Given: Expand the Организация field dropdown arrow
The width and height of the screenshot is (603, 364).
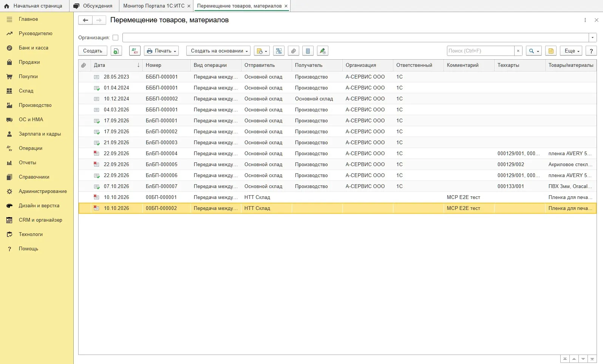Looking at the screenshot, I should pos(592,38).
